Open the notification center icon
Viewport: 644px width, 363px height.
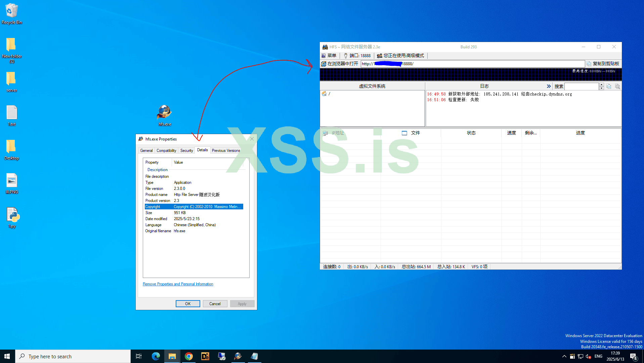[x=634, y=357]
